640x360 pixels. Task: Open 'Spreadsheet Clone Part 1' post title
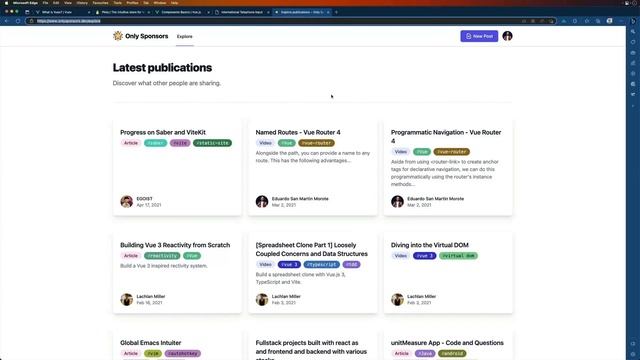pyautogui.click(x=311, y=249)
